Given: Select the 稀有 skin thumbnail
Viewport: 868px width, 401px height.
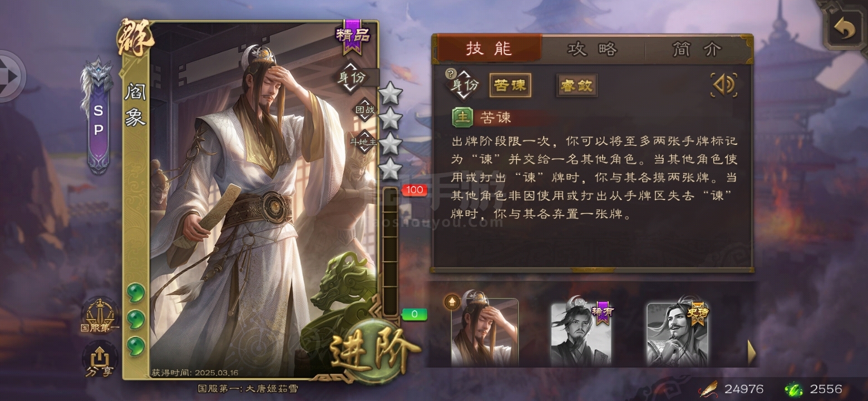Looking at the screenshot, I should (581, 334).
